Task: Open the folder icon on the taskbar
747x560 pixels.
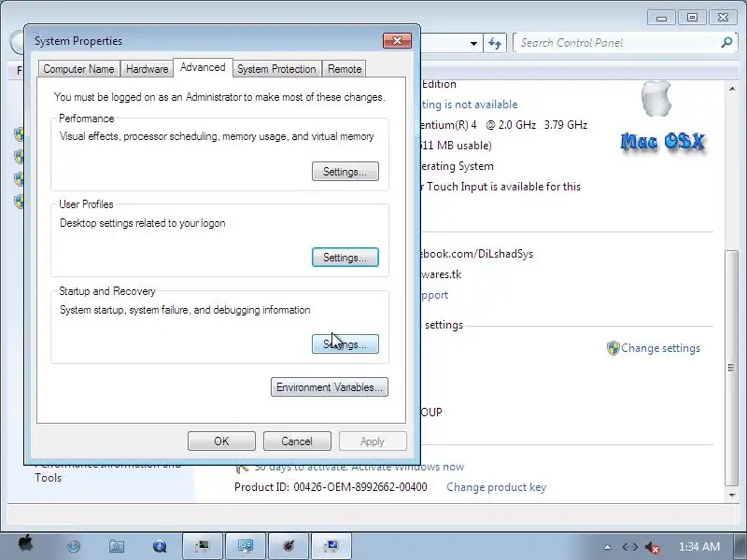Action: point(117,546)
